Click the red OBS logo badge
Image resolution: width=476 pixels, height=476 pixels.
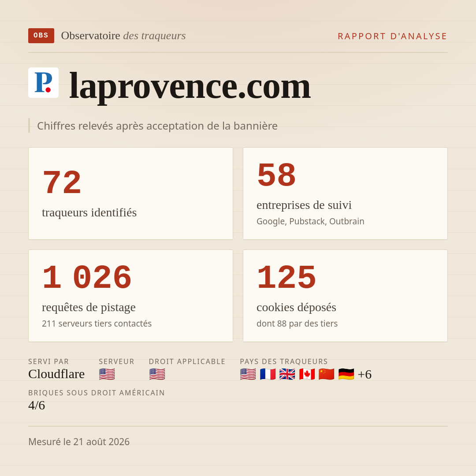41,36
